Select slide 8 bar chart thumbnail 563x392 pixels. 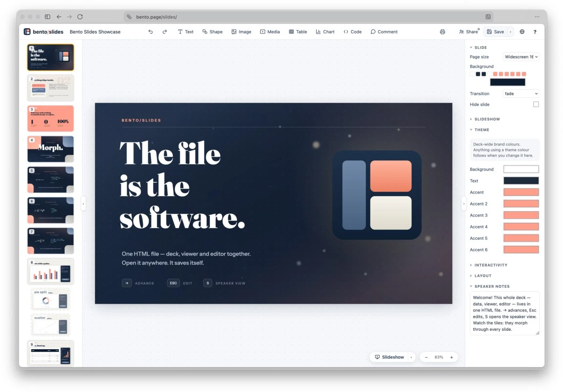[51, 271]
